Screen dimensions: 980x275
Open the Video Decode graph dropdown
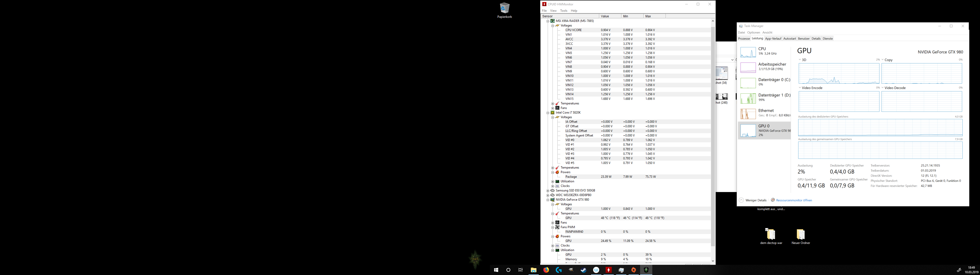pyautogui.click(x=883, y=88)
